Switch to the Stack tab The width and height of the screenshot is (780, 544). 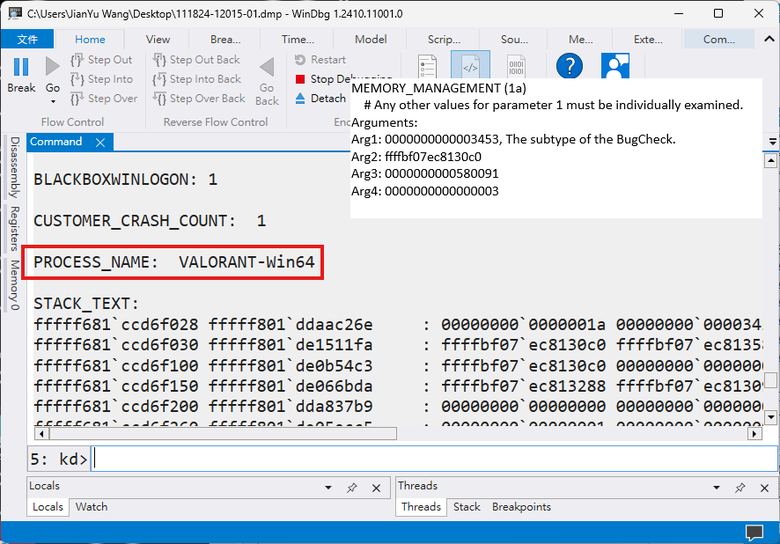[467, 507]
